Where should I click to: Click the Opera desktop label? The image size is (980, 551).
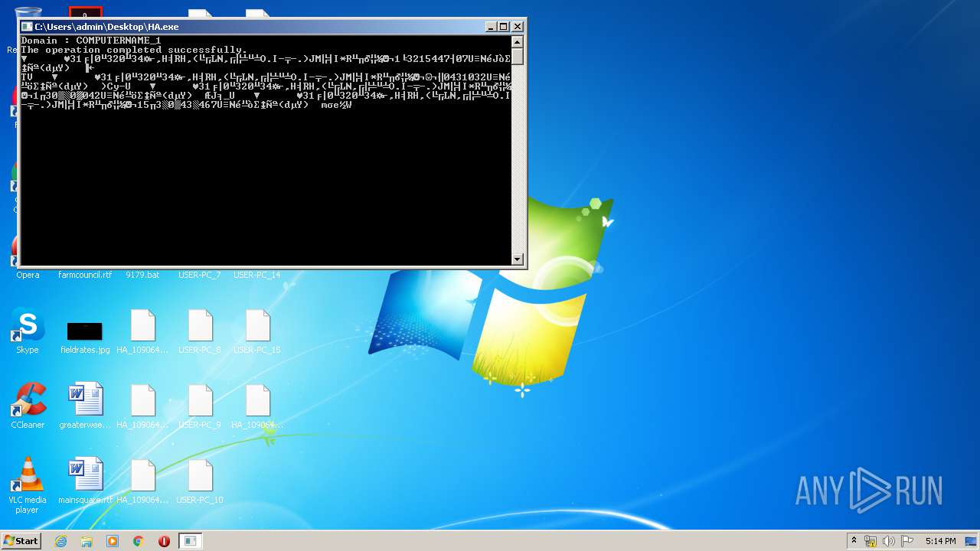click(x=28, y=275)
